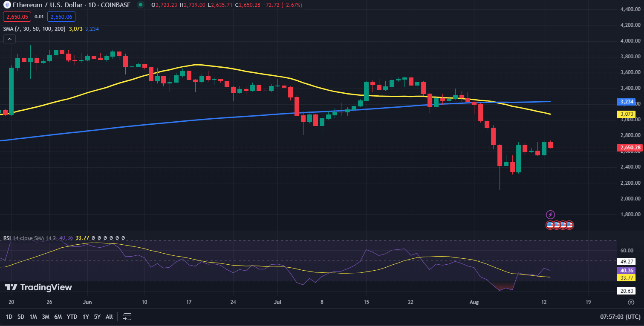Click the blue SMA value 3,234 in legend
644x326 pixels.
(92, 29)
